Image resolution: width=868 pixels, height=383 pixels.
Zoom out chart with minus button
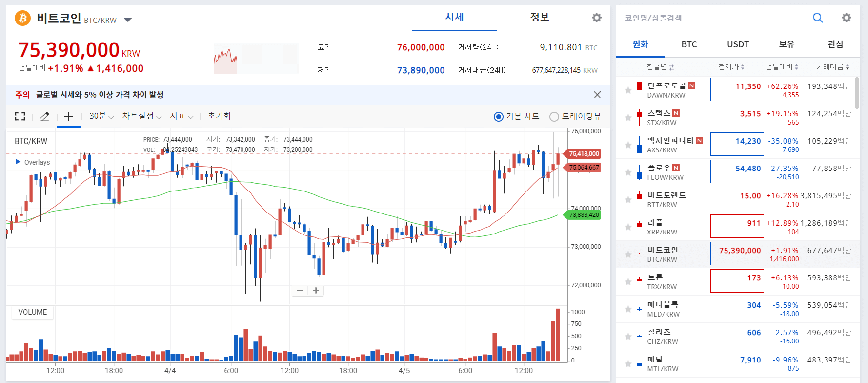coord(300,291)
